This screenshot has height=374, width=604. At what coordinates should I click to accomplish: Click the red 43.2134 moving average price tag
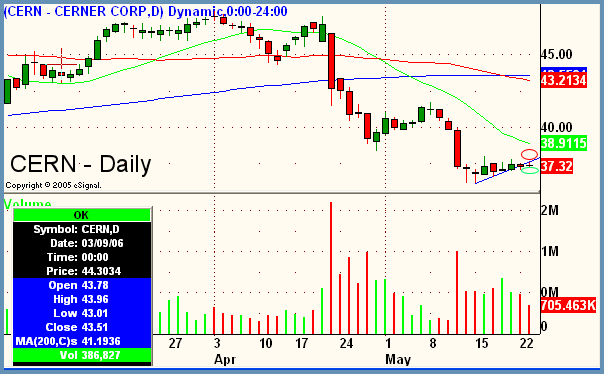tap(564, 81)
